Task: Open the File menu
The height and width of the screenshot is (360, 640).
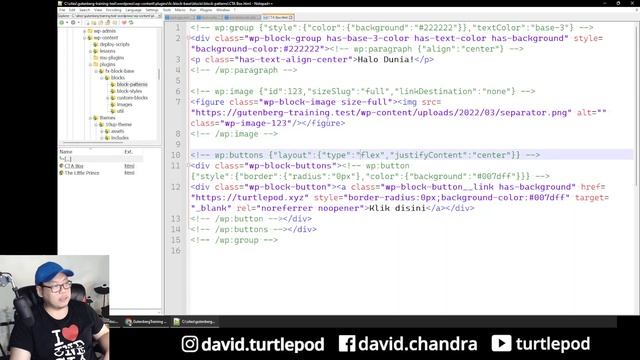Action: point(62,10)
